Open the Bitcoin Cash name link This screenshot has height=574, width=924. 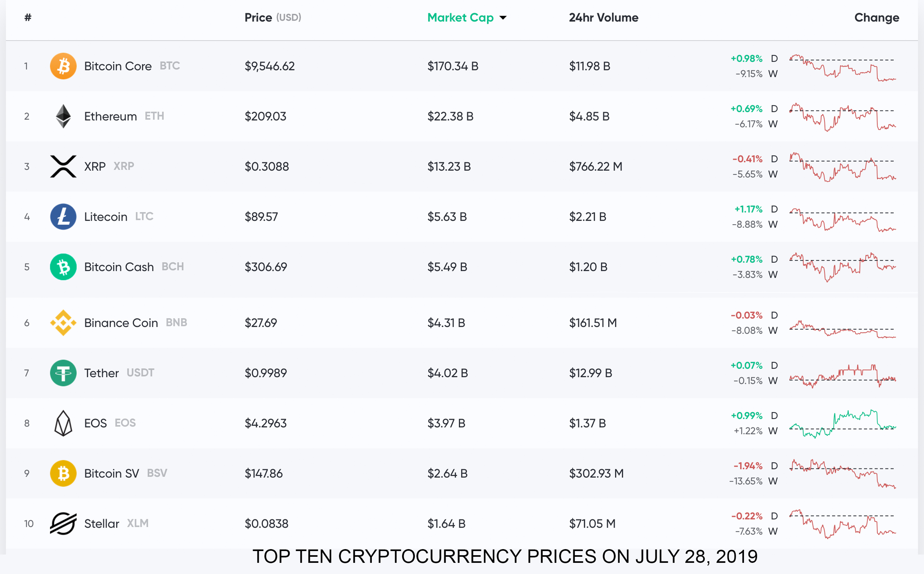[x=119, y=267]
